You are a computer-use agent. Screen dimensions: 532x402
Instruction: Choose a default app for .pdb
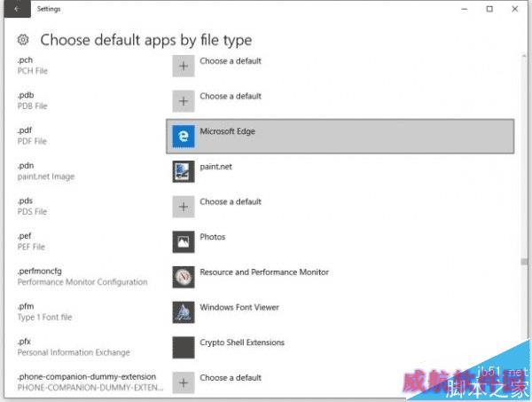point(231,96)
